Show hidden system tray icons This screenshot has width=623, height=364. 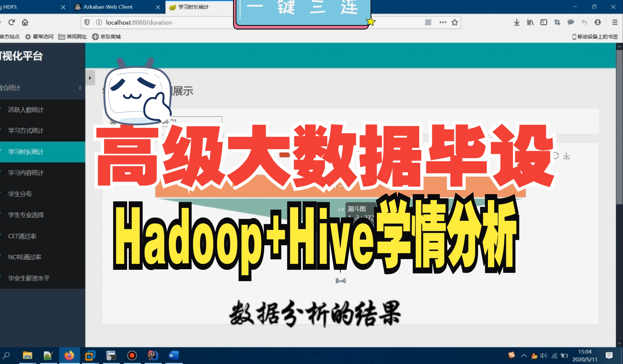pyautogui.click(x=524, y=356)
